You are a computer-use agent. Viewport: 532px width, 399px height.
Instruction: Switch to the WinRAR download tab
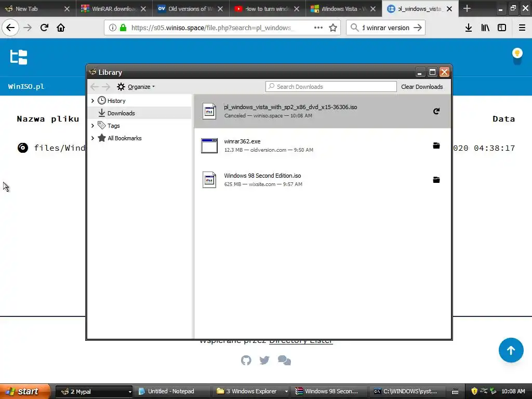pyautogui.click(x=114, y=9)
